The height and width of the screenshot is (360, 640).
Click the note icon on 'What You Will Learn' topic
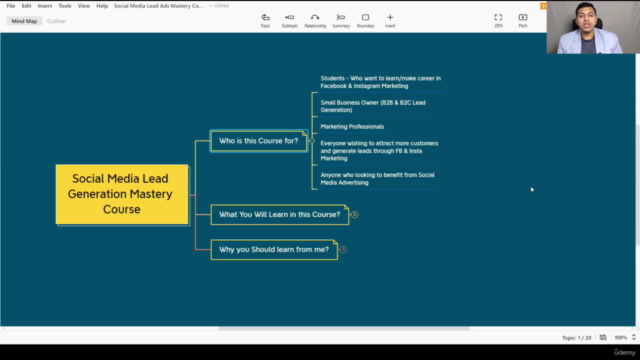click(x=346, y=207)
